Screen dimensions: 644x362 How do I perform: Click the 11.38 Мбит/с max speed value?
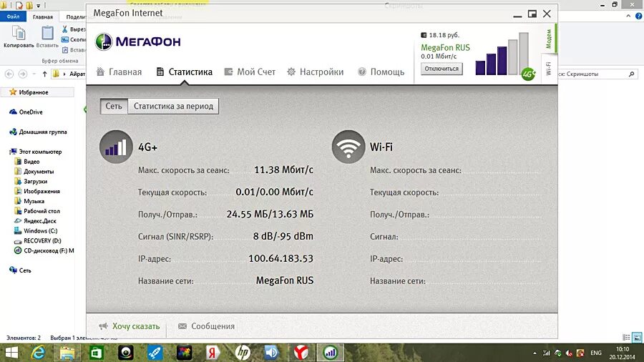pos(284,170)
